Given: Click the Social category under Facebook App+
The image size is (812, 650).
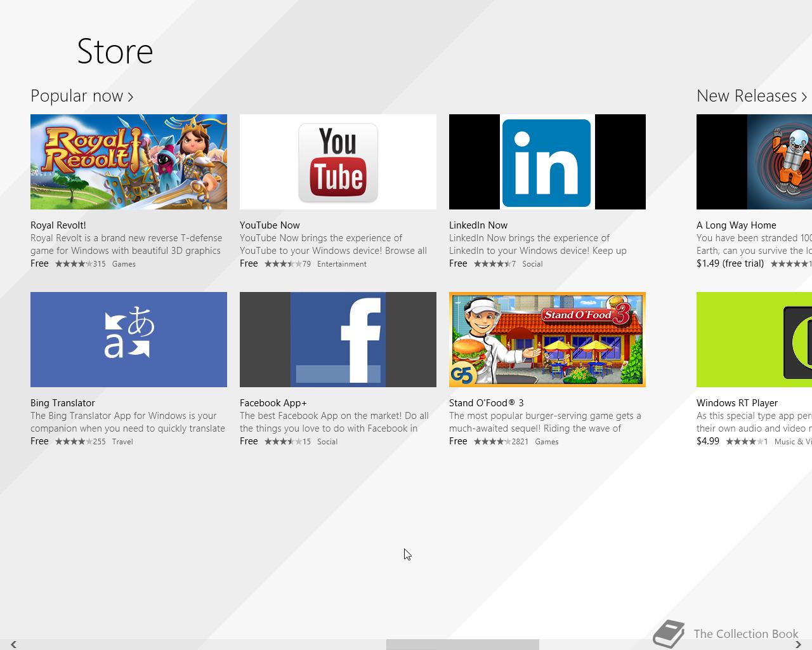Looking at the screenshot, I should pos(327,442).
